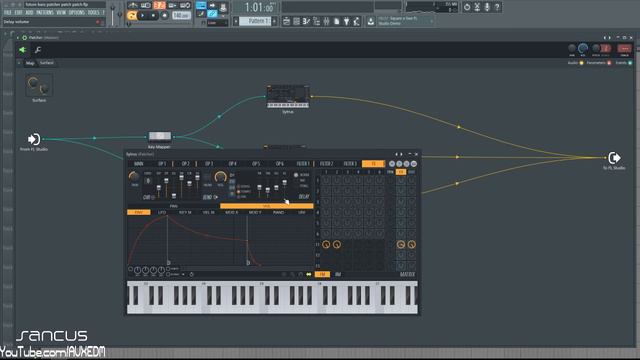
Task: Open the EDIT menu
Action: (18, 13)
